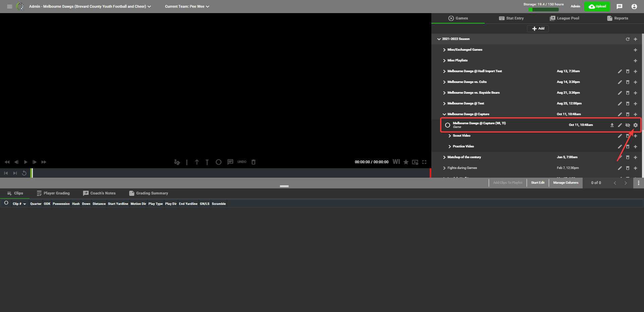The height and width of the screenshot is (312, 644).
Task: Toggle select-all circle in clips table header
Action: coord(6,203)
